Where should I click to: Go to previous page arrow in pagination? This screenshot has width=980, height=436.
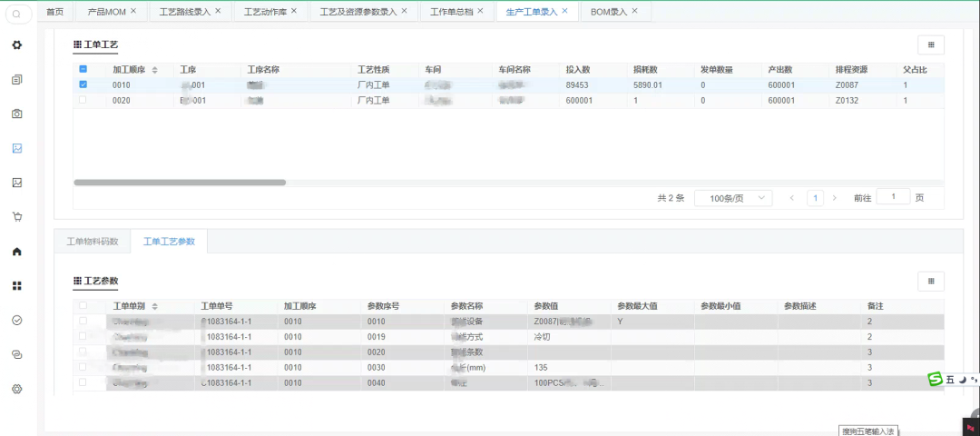pos(792,198)
